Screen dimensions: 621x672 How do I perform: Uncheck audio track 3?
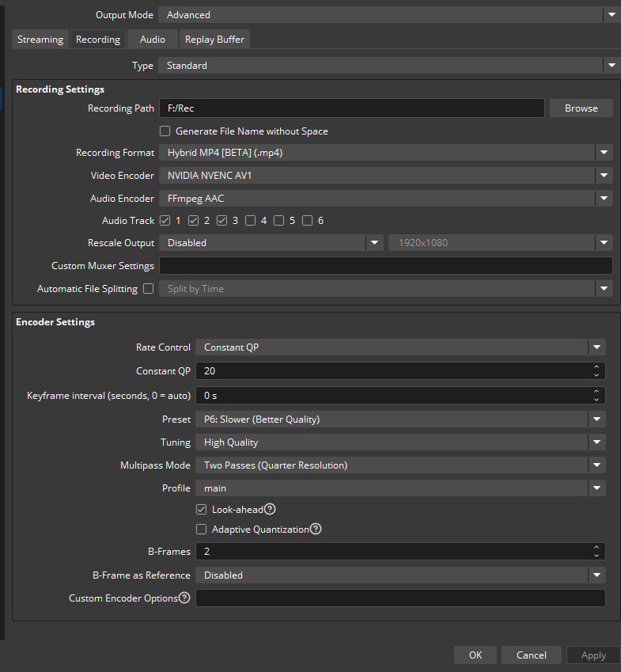tap(222, 221)
